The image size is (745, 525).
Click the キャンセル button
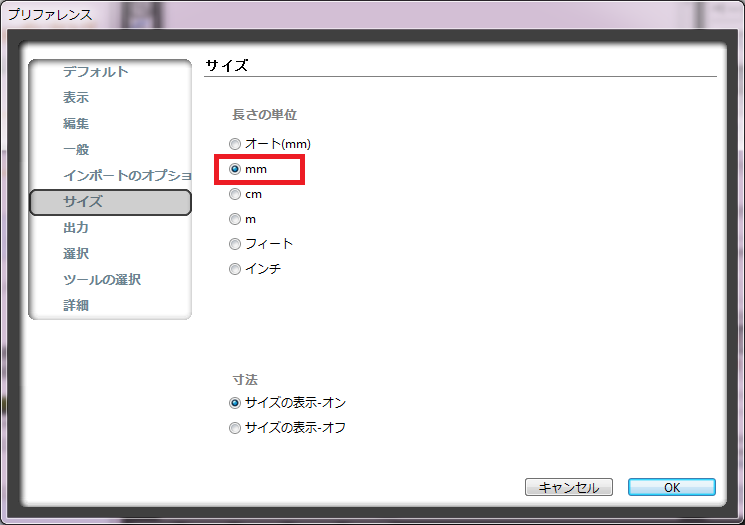coord(569,487)
